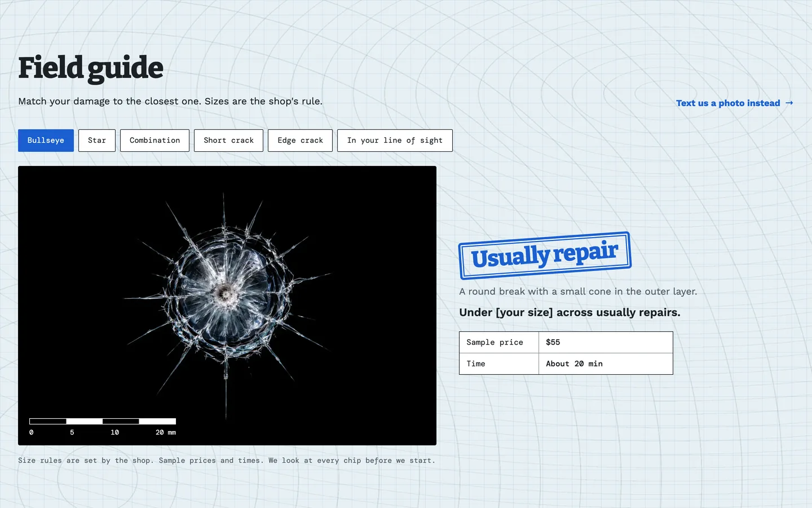Switch to the Star tab
The width and height of the screenshot is (812, 508).
coord(97,141)
